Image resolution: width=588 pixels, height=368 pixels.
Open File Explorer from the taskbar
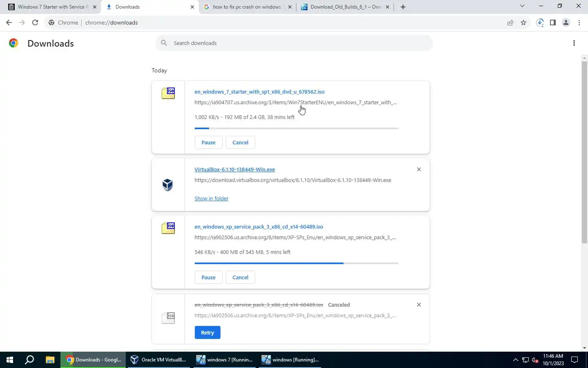tap(50, 360)
